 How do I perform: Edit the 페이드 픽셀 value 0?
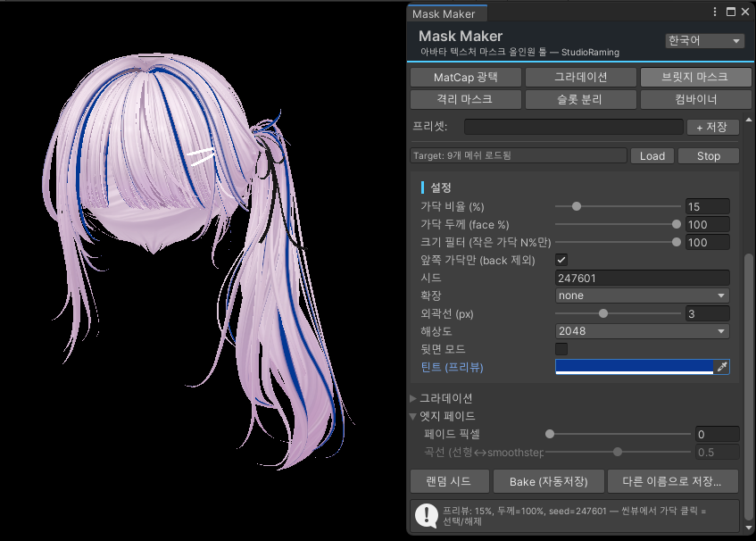[x=717, y=434]
